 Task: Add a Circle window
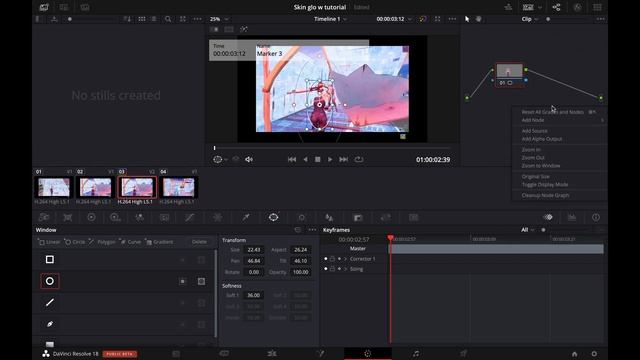(x=75, y=242)
